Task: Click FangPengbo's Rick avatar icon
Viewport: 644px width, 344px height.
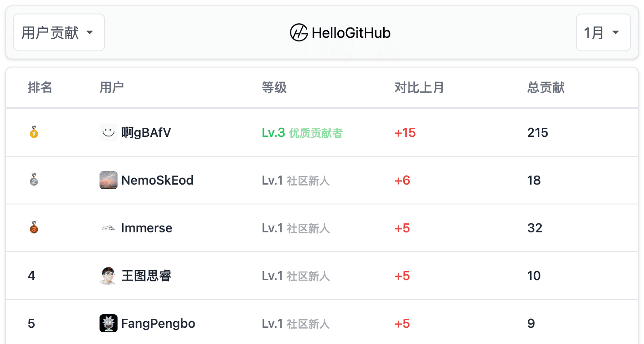Action: click(x=108, y=323)
